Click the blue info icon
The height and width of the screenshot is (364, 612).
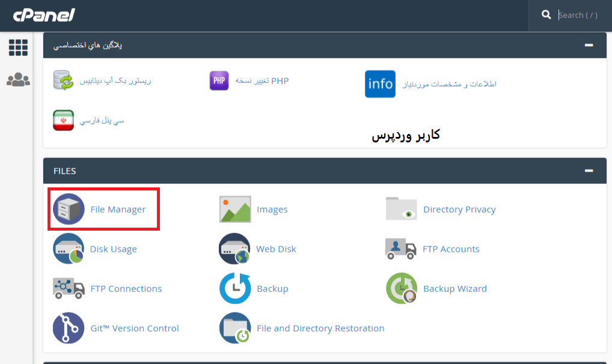pyautogui.click(x=380, y=84)
